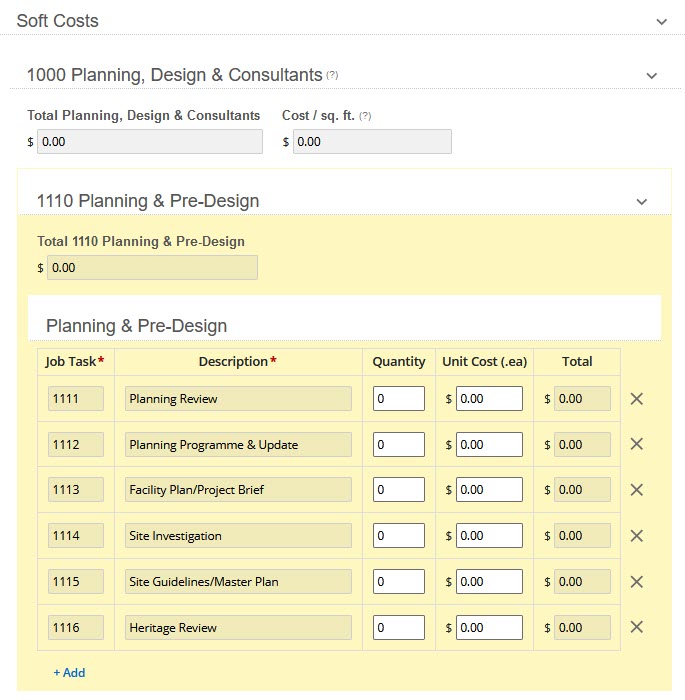Collapse the 1110 Planning & Pre-Design chevron
Image resolution: width=685 pixels, height=700 pixels.
pos(642,201)
